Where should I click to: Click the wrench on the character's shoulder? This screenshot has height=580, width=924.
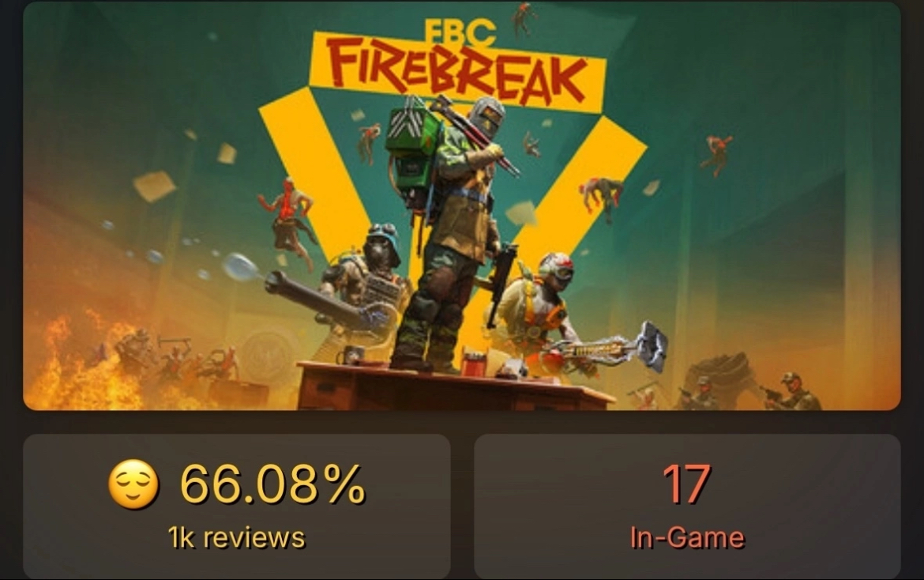pyautogui.click(x=475, y=134)
